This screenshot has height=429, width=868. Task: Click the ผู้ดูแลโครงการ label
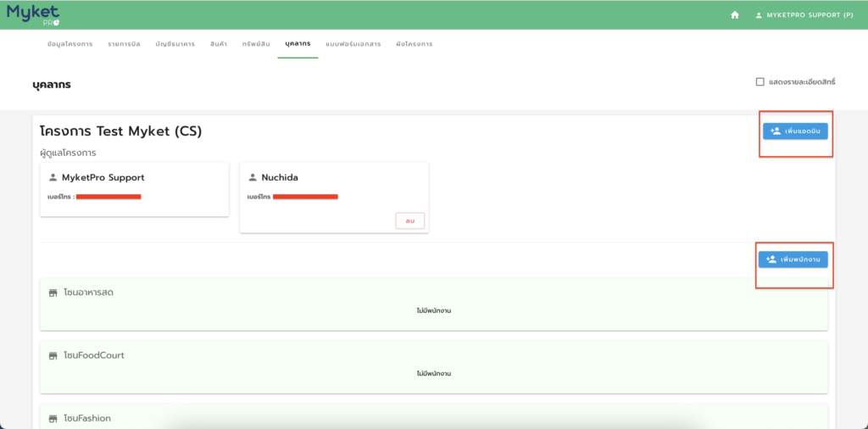tap(68, 153)
